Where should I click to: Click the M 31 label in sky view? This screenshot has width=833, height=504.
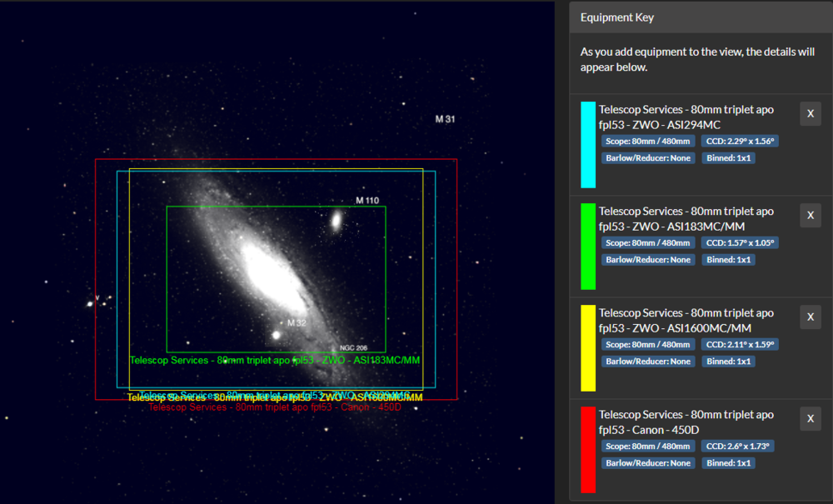point(445,119)
